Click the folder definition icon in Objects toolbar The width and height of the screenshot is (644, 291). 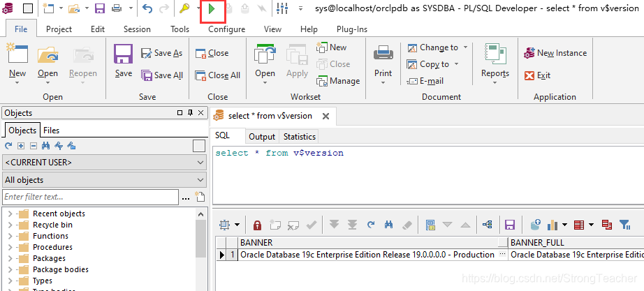click(x=71, y=146)
